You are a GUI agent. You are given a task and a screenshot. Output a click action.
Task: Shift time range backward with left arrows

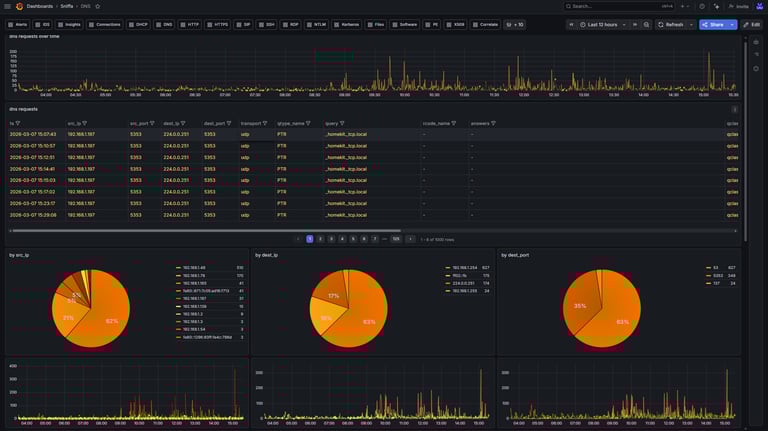click(571, 24)
